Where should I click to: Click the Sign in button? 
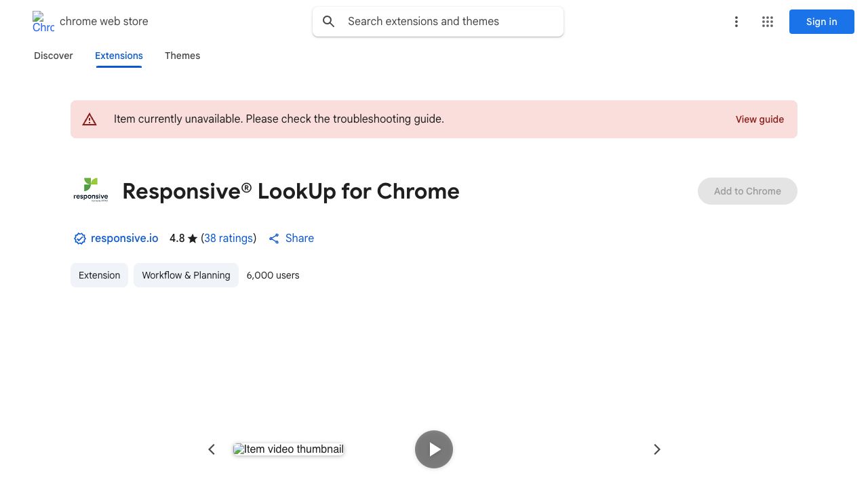point(821,22)
